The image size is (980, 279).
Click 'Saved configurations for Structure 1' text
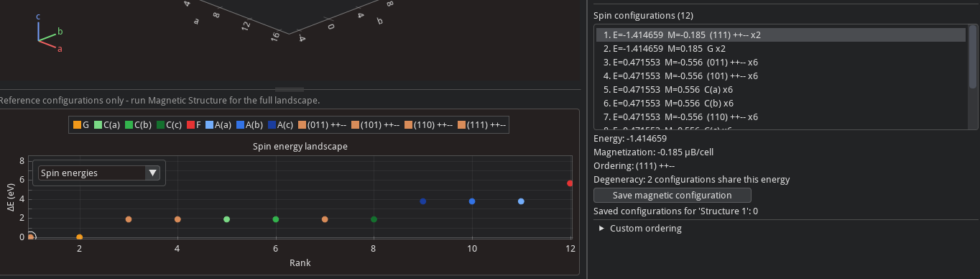click(x=675, y=211)
